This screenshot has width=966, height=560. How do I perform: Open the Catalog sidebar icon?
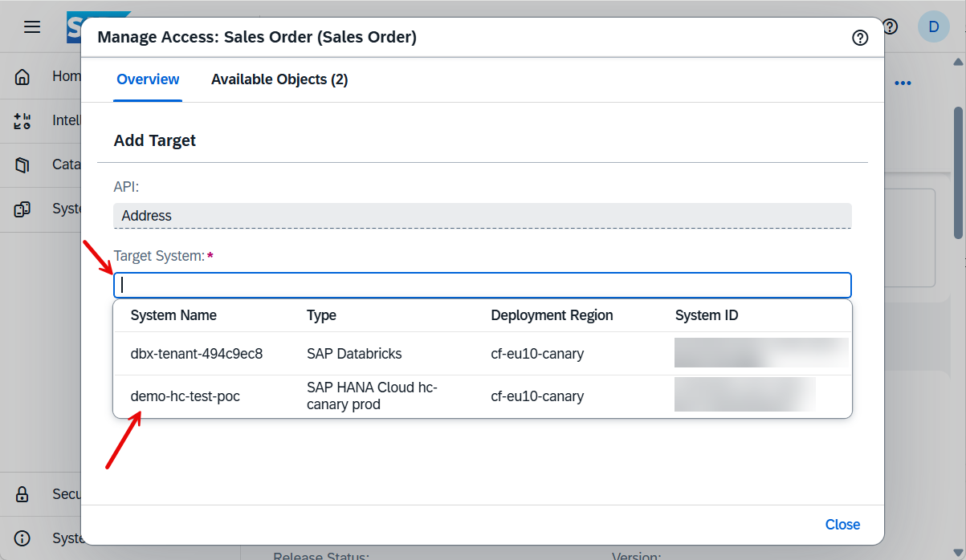coord(22,165)
